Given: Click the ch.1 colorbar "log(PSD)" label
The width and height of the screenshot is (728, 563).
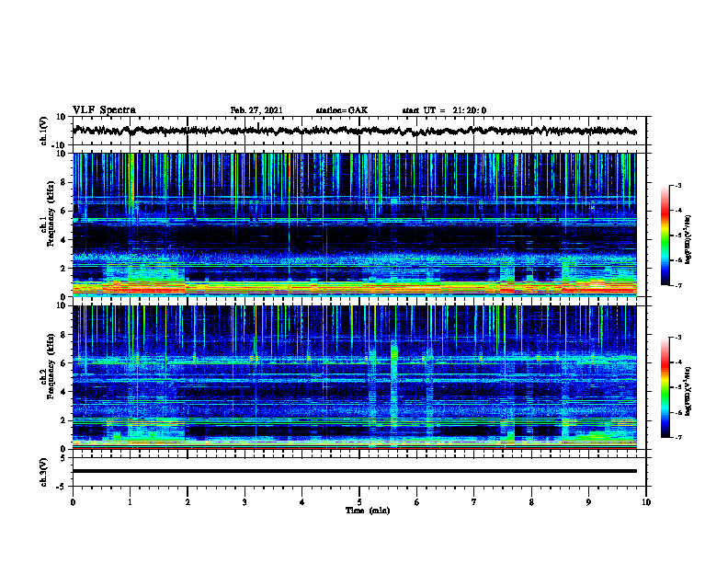Looking at the screenshot, I should [688, 239].
